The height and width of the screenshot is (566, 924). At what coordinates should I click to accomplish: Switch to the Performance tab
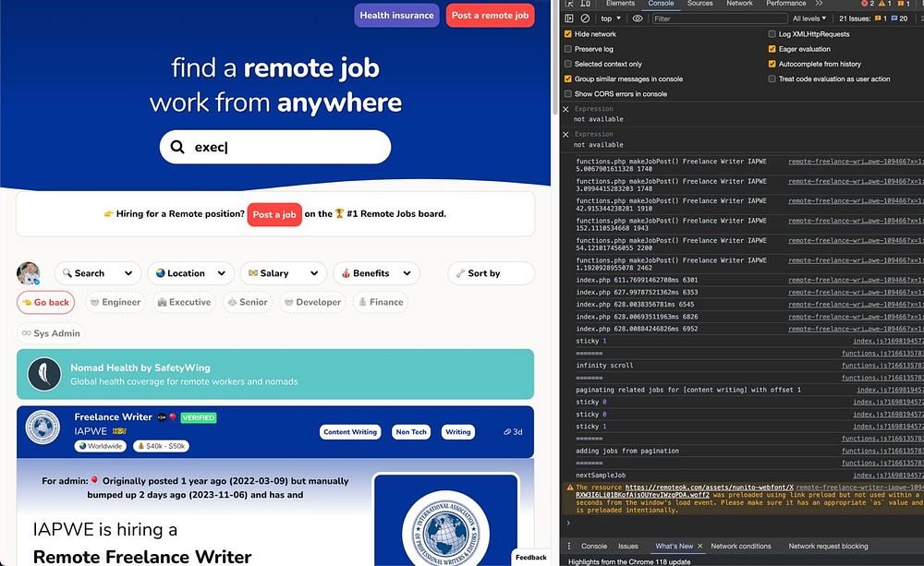pos(786,4)
